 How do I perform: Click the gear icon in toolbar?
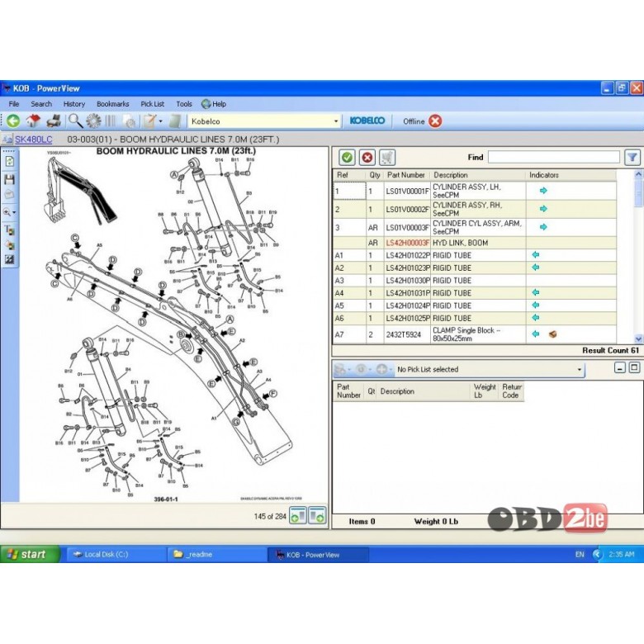click(x=93, y=121)
